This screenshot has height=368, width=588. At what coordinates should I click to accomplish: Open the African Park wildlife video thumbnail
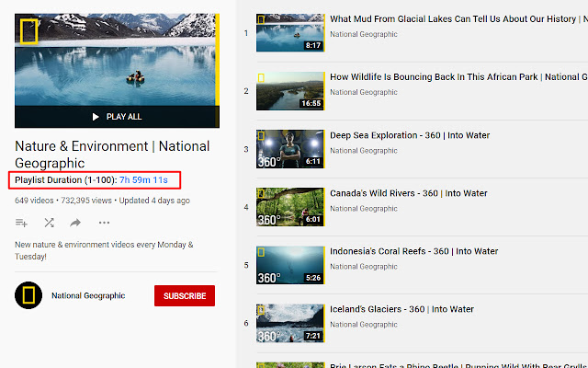tap(290, 91)
